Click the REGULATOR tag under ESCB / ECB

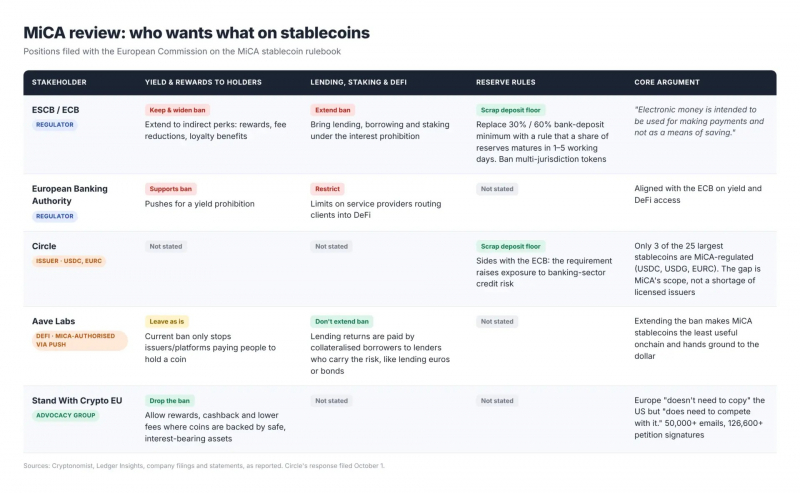pyautogui.click(x=55, y=125)
